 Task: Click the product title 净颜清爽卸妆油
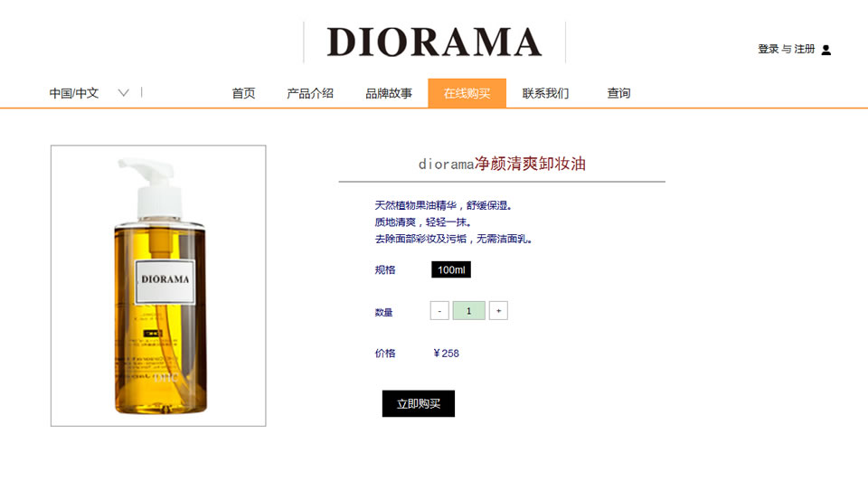click(530, 164)
